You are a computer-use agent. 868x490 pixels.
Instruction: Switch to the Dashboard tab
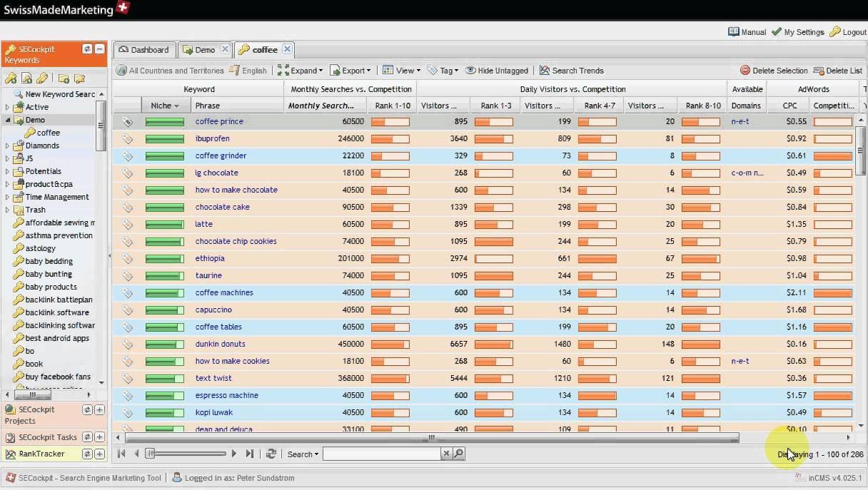(x=144, y=50)
